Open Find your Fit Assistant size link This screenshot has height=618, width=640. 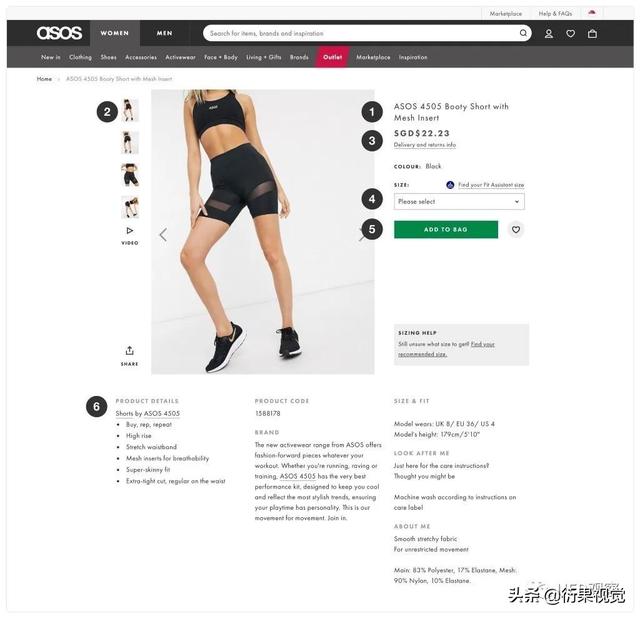(491, 185)
